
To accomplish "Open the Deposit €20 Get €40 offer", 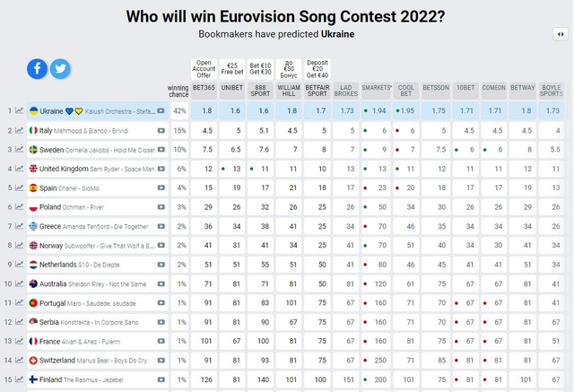I will [317, 69].
